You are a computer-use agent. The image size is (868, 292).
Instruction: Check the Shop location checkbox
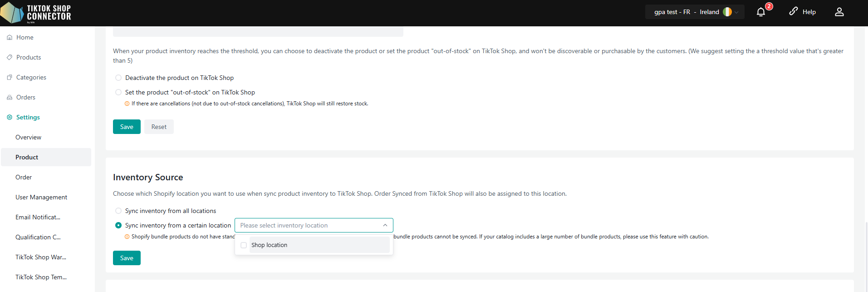point(244,245)
